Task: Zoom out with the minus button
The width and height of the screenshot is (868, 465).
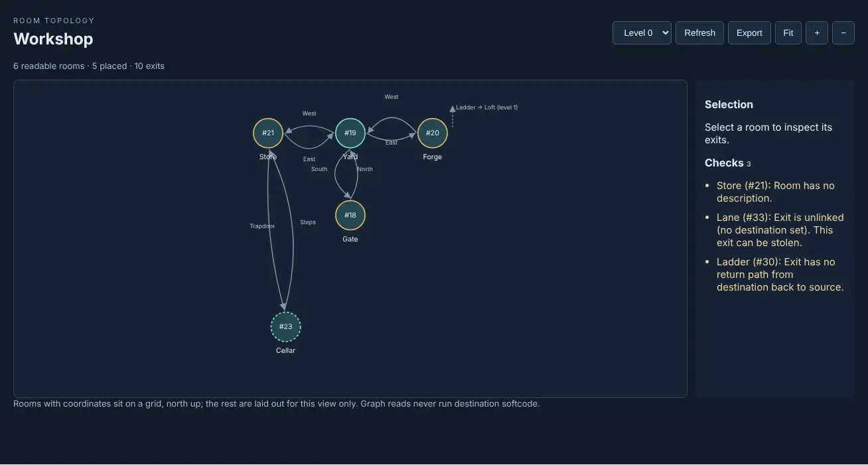Action: [x=843, y=33]
